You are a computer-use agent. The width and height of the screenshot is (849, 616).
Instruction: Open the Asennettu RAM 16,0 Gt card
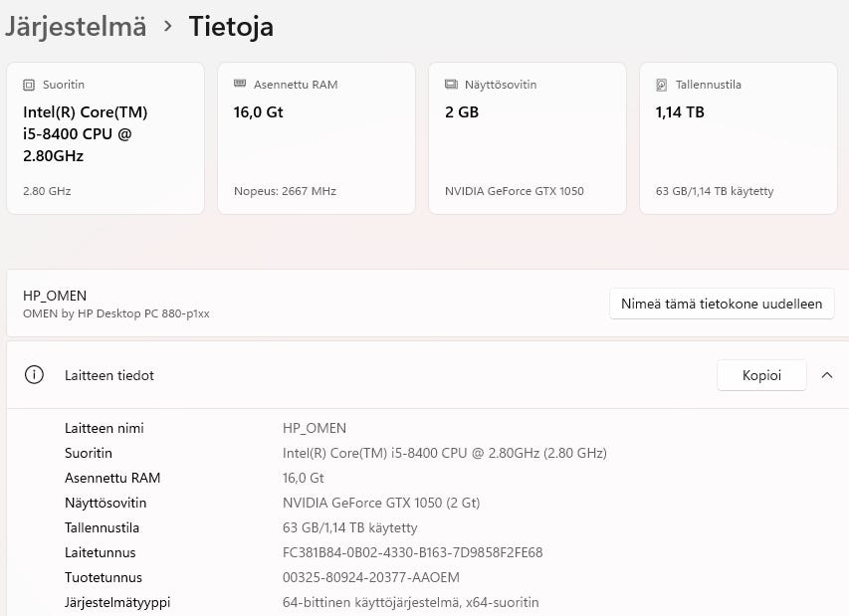(317, 138)
